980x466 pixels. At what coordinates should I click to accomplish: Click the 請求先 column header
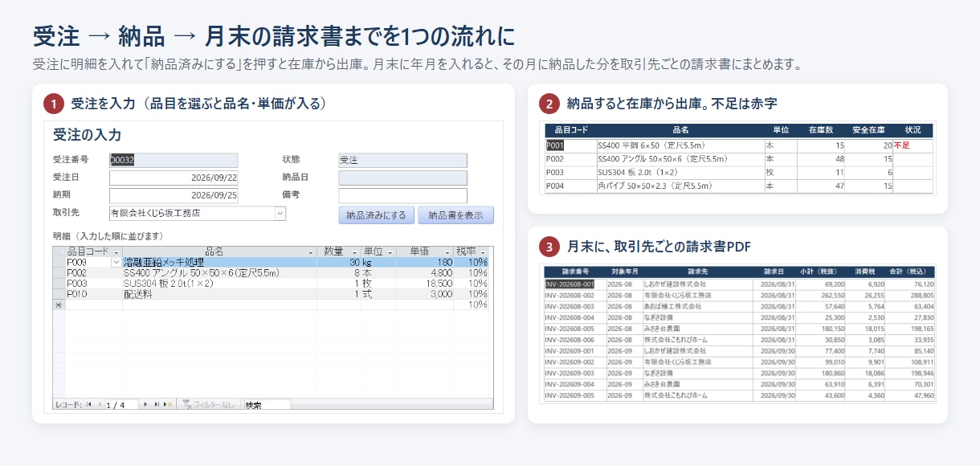coord(698,272)
